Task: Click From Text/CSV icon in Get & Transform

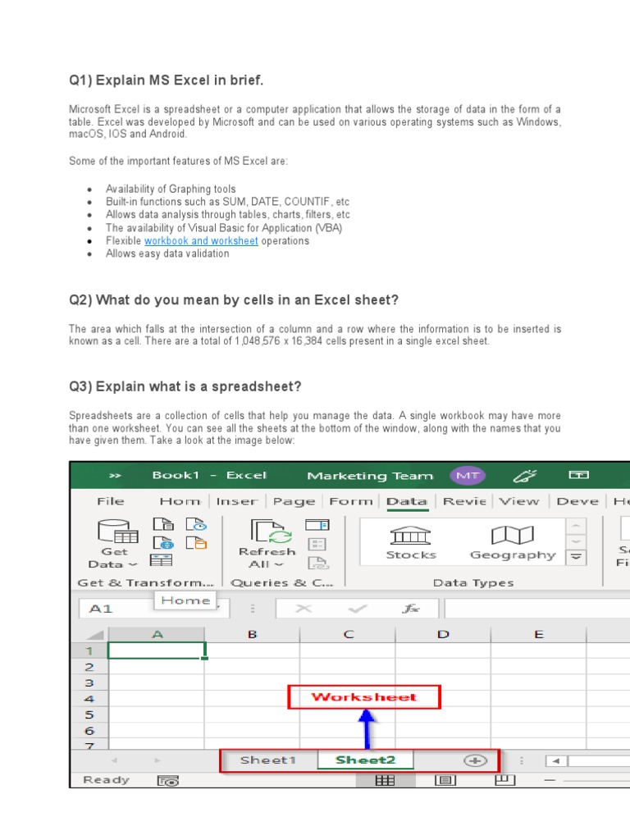Action: (x=163, y=524)
